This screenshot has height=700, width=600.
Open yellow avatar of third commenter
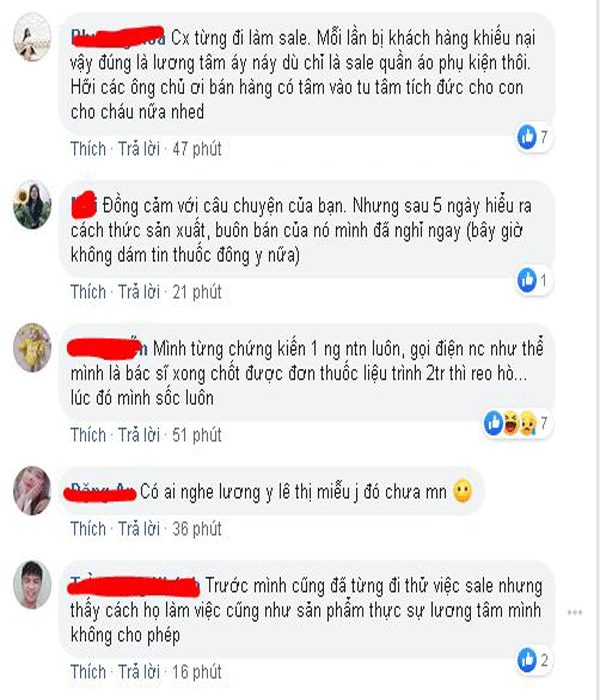(32, 348)
